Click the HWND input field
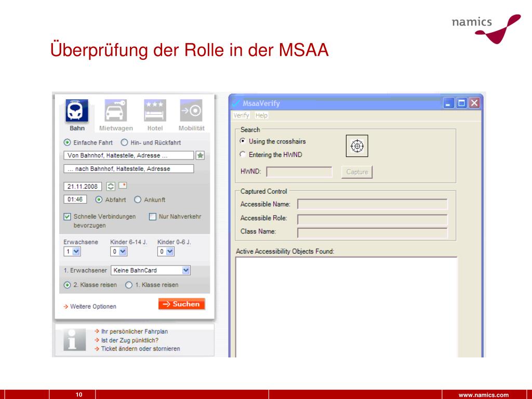 299,171
